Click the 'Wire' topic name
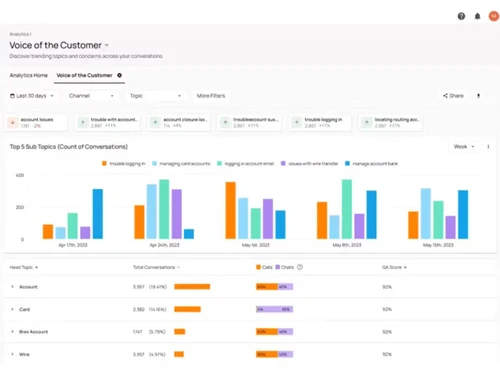Image resolution: width=500 pixels, height=375 pixels. tap(24, 354)
